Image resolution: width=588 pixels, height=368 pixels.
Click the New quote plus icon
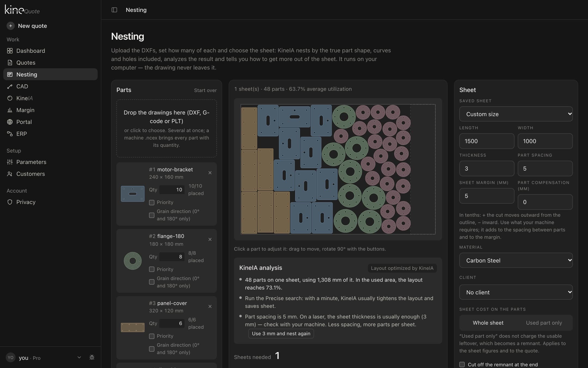coord(10,26)
